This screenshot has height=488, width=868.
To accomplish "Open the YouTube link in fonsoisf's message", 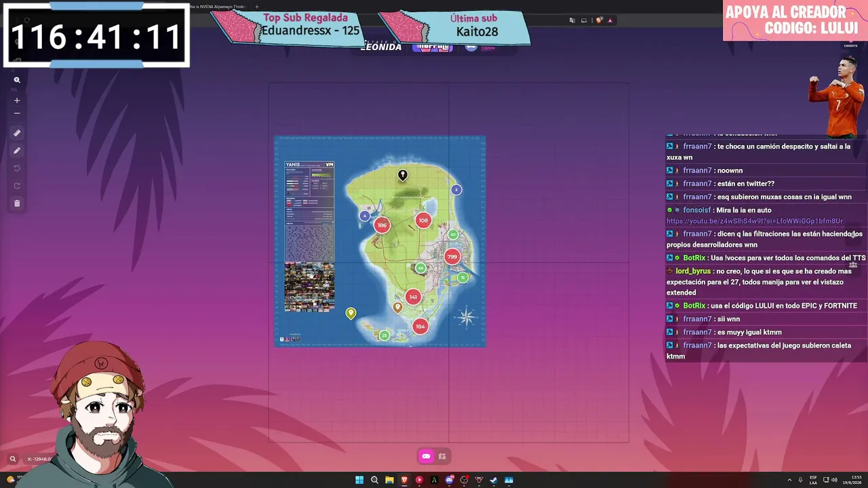I will click(755, 221).
